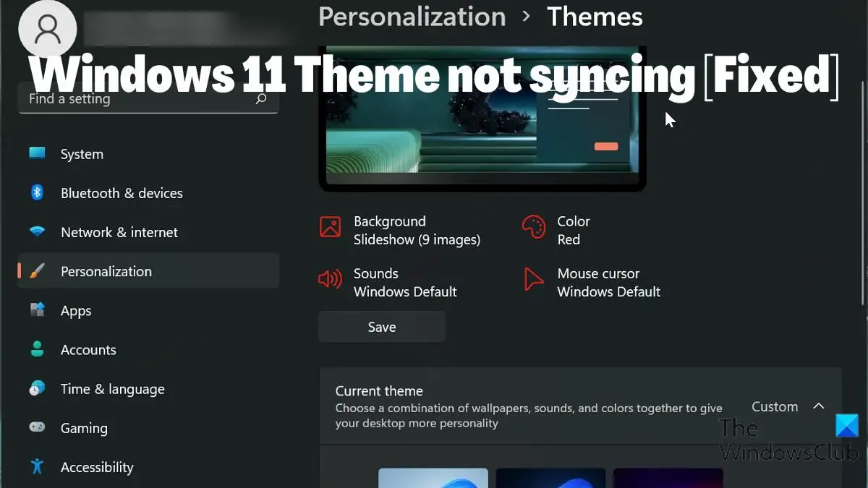Screen dimensions: 868x488
Task: Collapse the Current theme section chevron
Action: tap(819, 406)
